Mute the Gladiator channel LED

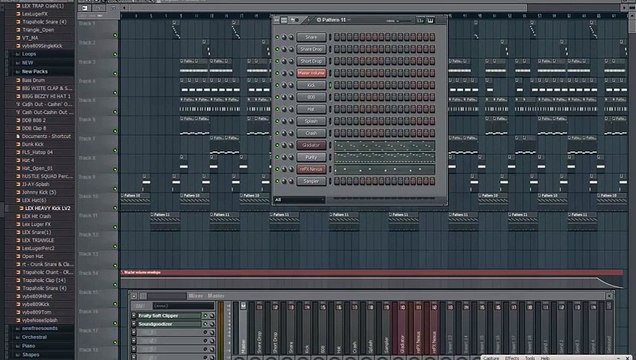pyautogui.click(x=277, y=145)
